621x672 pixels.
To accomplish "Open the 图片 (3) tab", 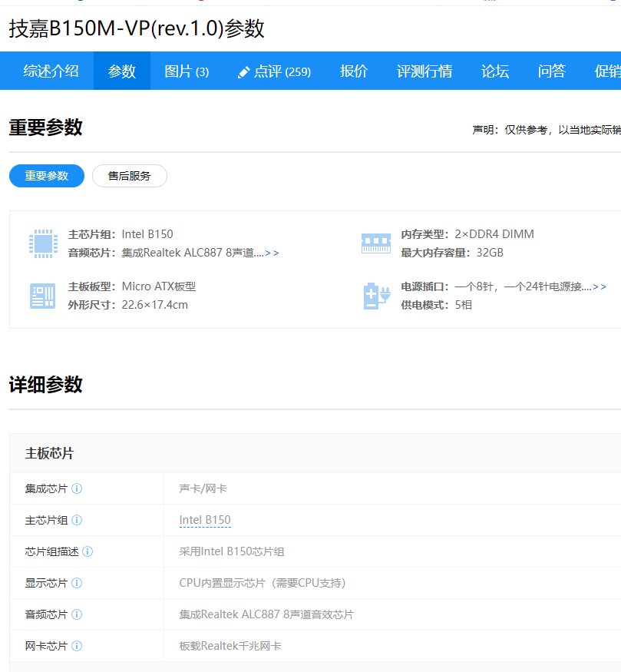I will pos(187,71).
